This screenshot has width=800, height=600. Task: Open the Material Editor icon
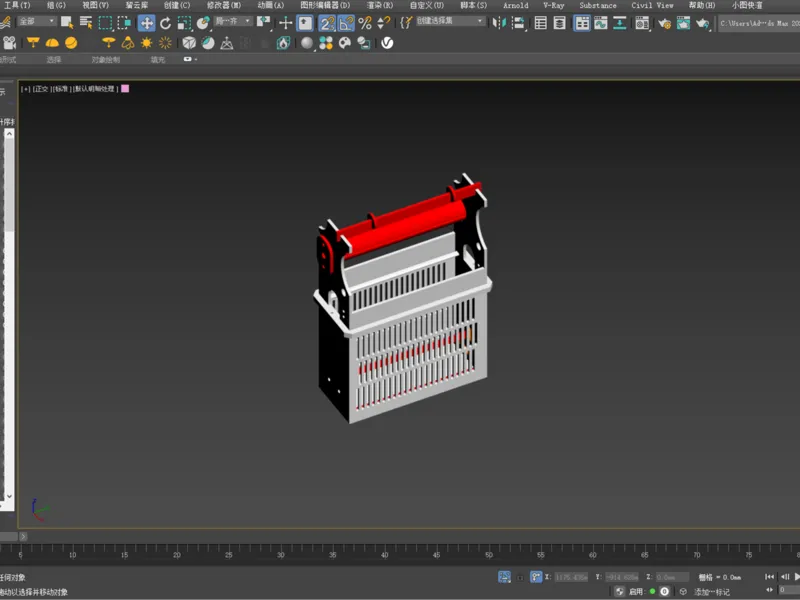coord(642,23)
